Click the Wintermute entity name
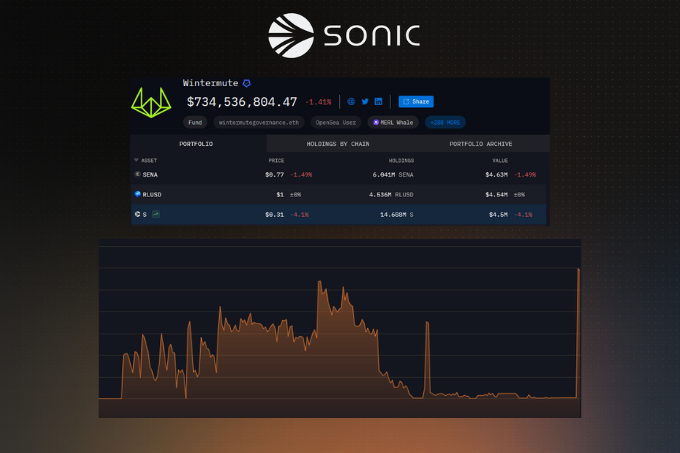The image size is (680, 453). tap(210, 83)
